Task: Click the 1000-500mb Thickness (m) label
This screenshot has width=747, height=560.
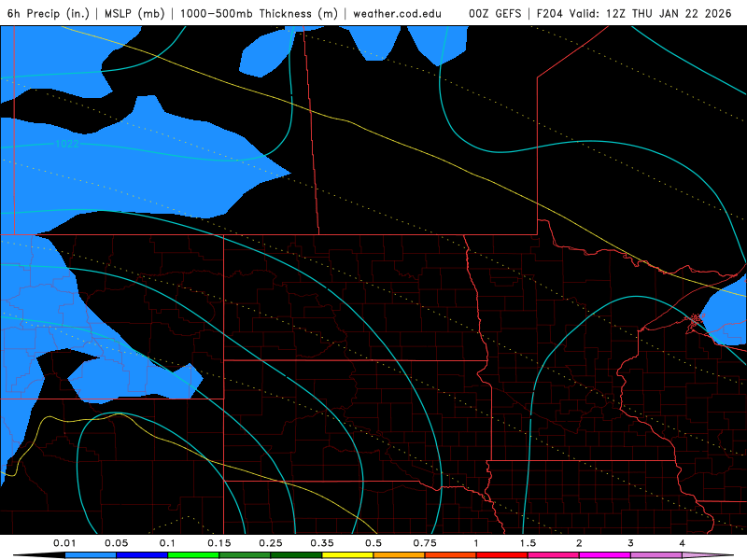Action: click(x=259, y=13)
